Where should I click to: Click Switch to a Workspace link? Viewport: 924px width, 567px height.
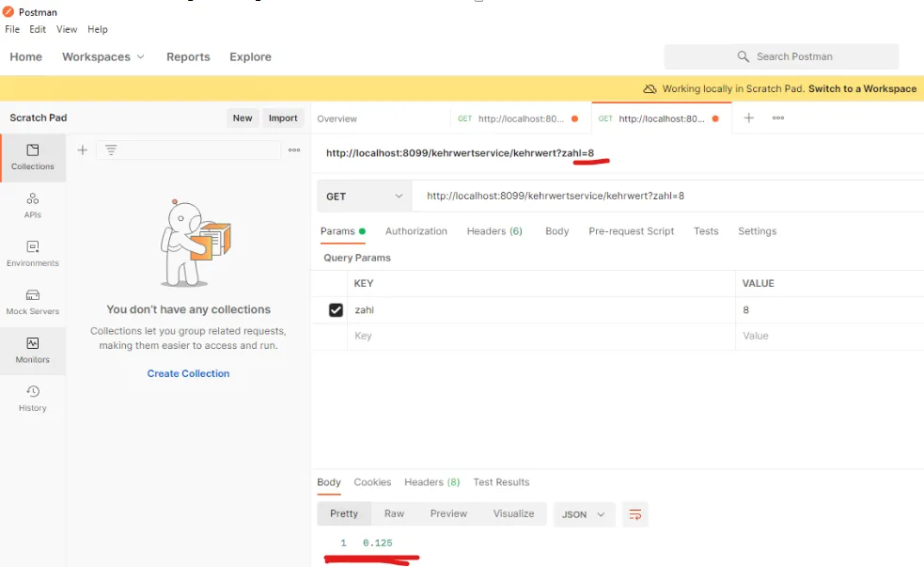862,89
